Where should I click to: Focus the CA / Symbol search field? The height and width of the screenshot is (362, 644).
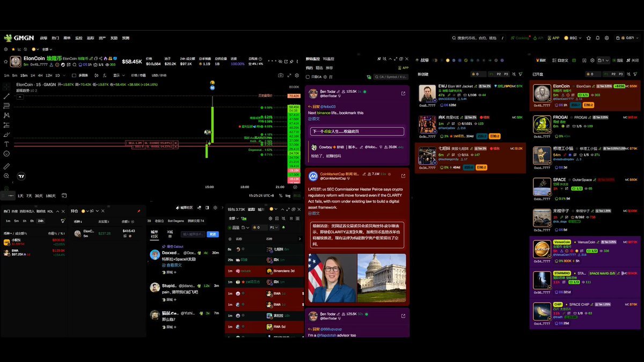pos(391,77)
